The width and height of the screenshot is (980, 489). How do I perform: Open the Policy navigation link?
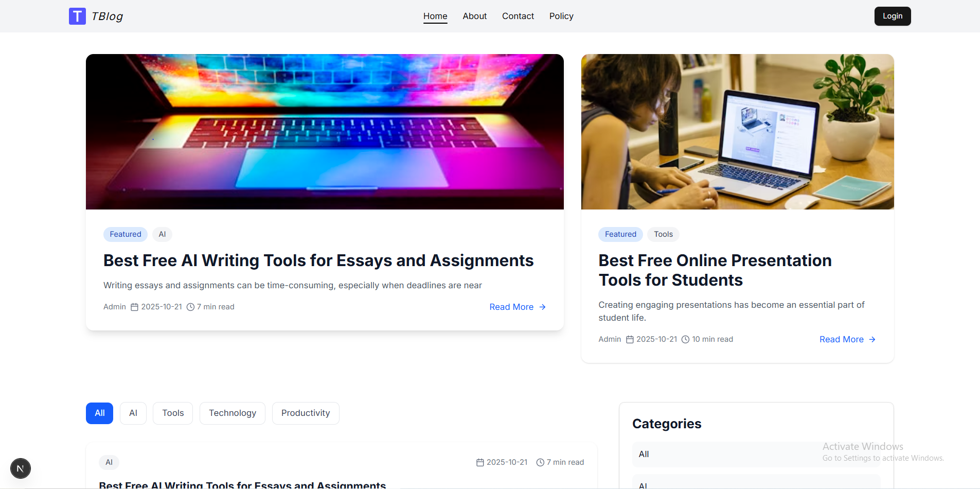(x=561, y=16)
